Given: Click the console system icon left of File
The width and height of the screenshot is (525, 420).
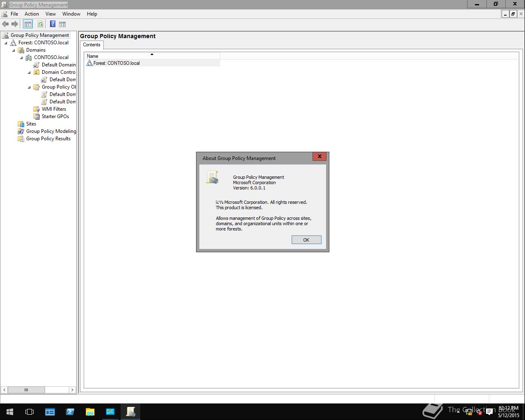Looking at the screenshot, I should pos(5,14).
